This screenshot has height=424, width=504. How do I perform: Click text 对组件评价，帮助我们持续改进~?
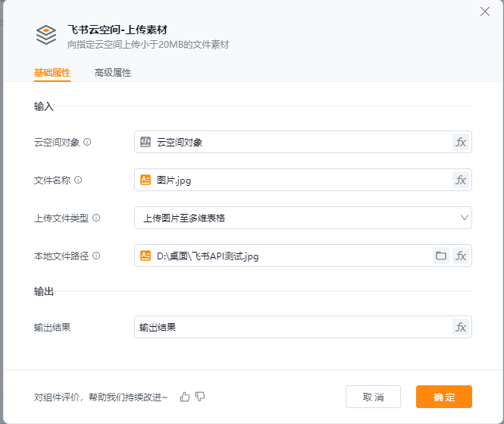click(x=101, y=397)
